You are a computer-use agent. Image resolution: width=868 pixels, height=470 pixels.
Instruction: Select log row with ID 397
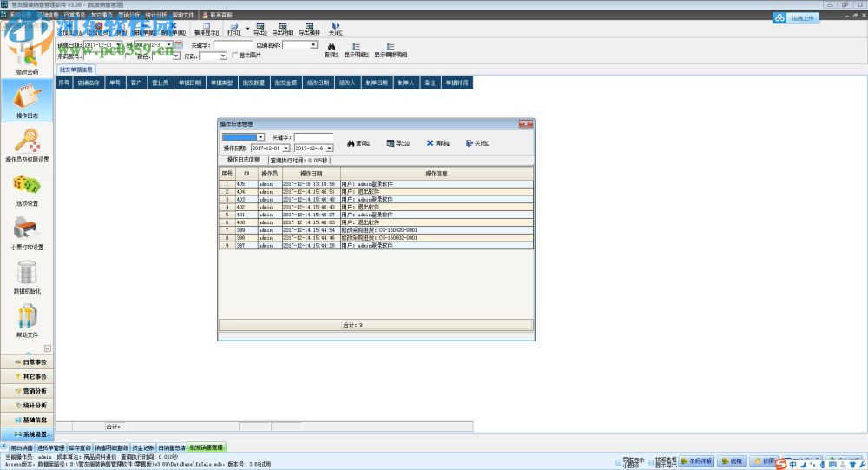point(377,246)
